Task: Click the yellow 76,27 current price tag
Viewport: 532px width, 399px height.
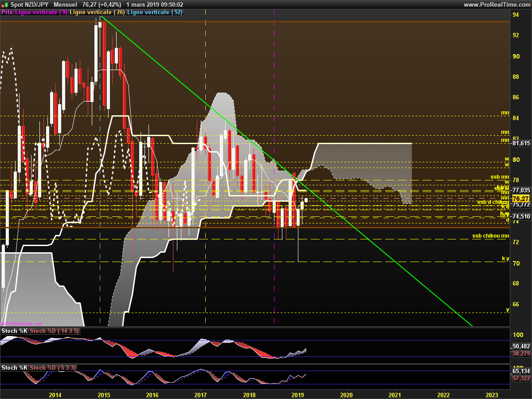Action: click(x=520, y=199)
